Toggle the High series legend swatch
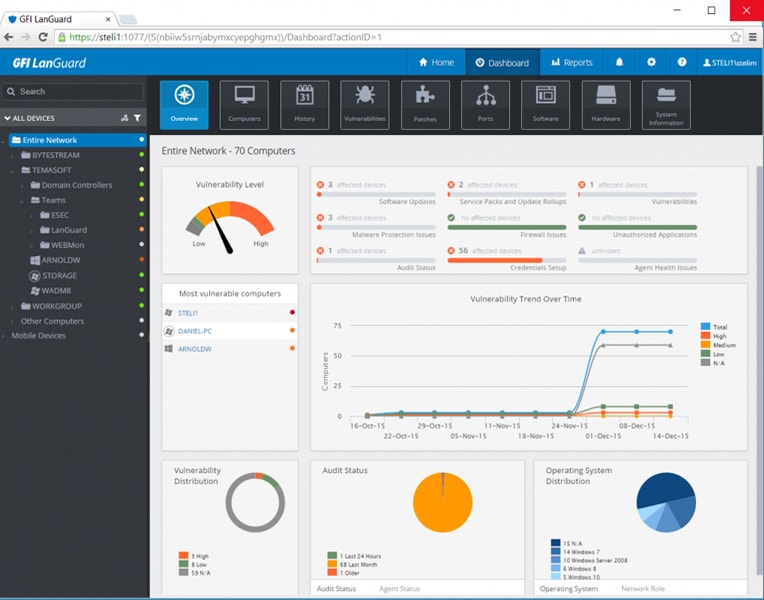 (705, 335)
